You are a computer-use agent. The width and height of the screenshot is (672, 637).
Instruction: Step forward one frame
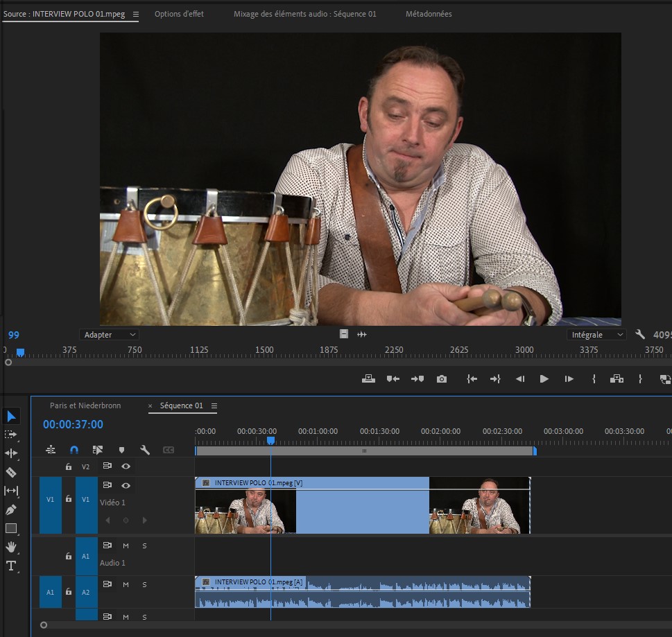coord(569,378)
